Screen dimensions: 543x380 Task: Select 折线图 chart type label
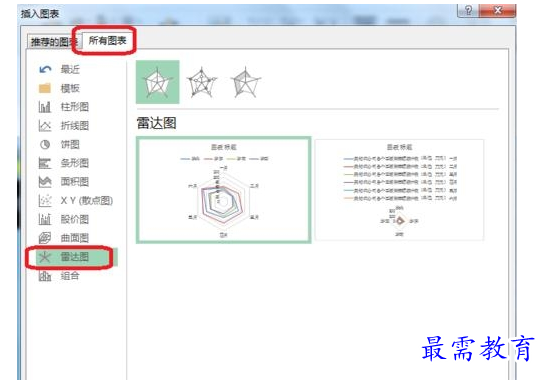(x=74, y=125)
